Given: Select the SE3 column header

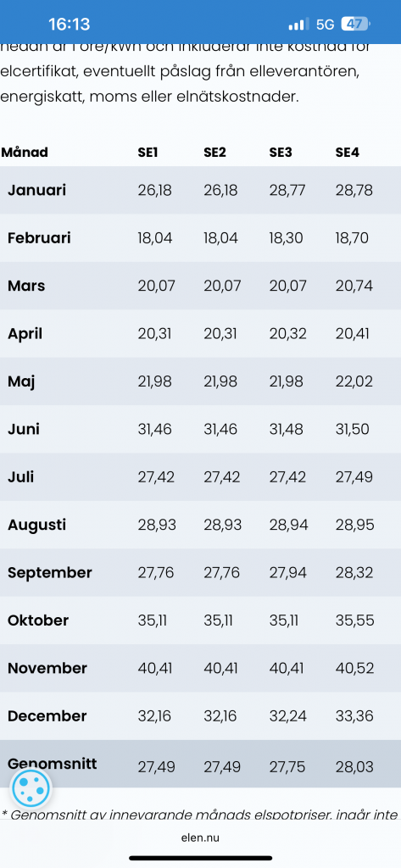Looking at the screenshot, I should coord(281,153).
